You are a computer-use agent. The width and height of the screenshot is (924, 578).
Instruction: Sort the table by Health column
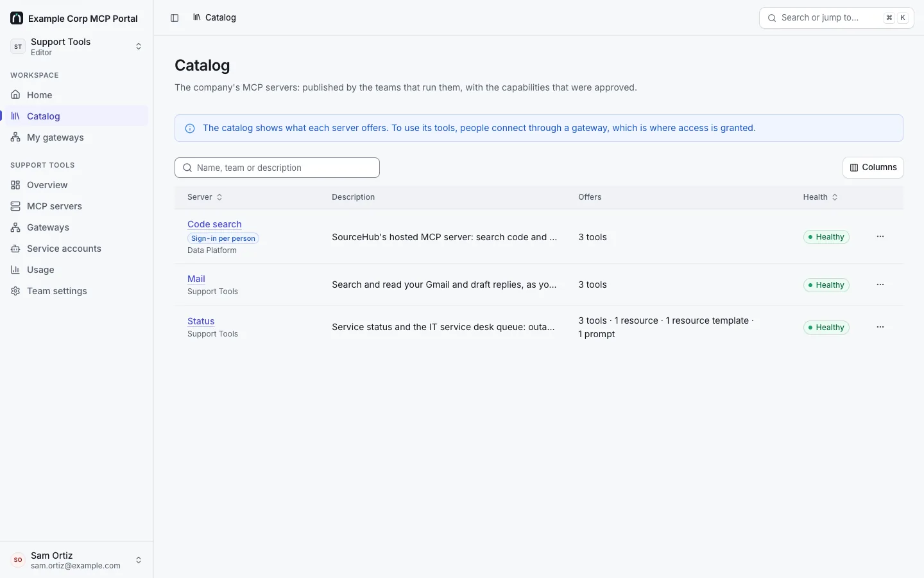click(x=820, y=197)
